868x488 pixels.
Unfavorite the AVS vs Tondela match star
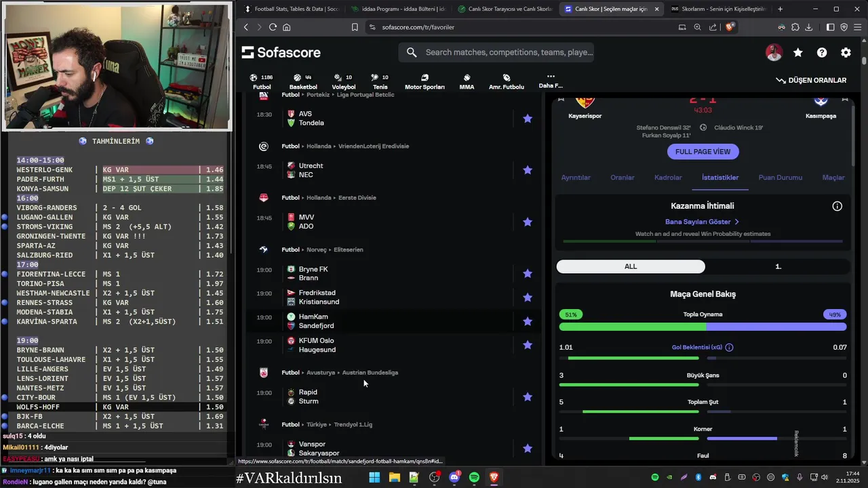point(528,119)
